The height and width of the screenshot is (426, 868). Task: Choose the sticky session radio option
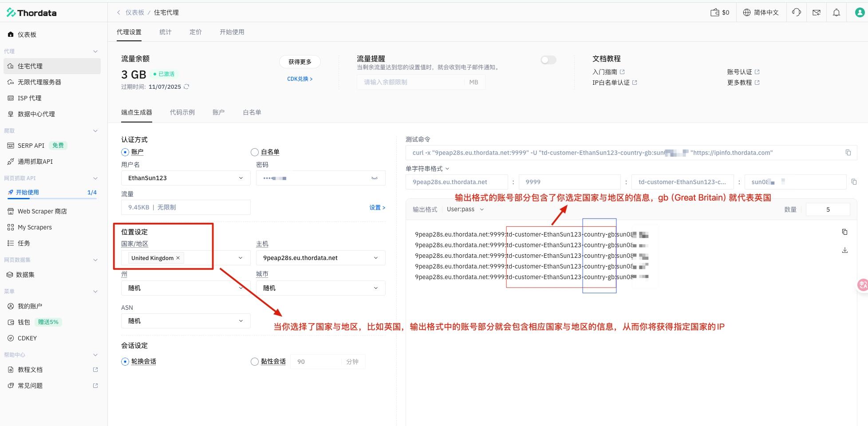(x=255, y=362)
